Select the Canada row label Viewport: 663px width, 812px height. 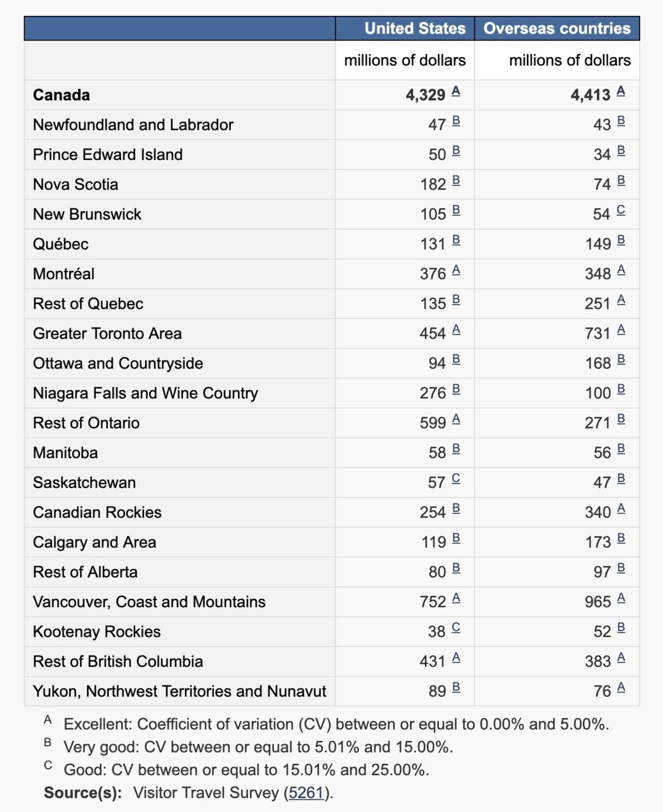(x=62, y=95)
